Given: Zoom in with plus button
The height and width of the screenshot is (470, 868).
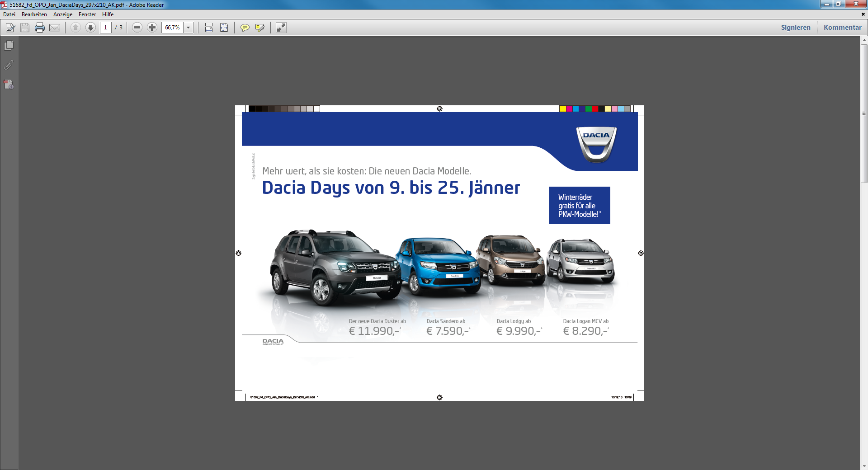Looking at the screenshot, I should point(152,28).
